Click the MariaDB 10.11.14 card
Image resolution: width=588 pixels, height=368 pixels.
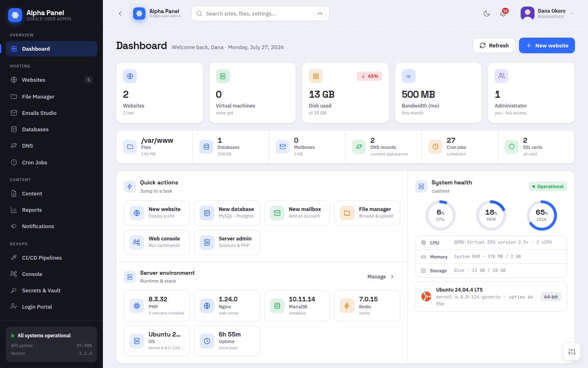pos(297,306)
